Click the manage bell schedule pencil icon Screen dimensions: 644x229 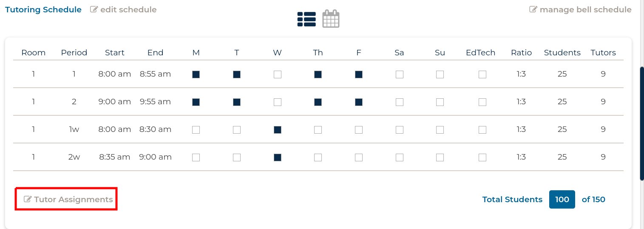(x=533, y=9)
